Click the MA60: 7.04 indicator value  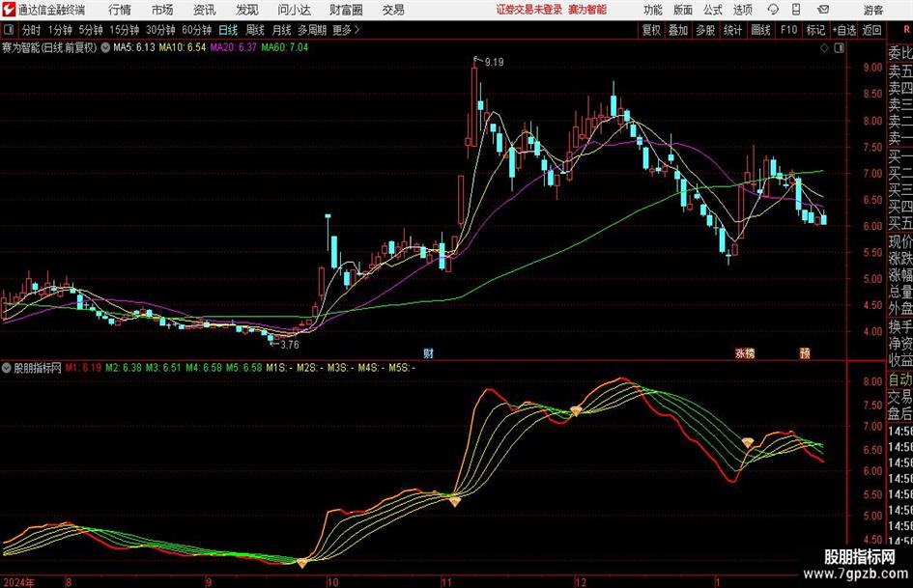point(285,47)
